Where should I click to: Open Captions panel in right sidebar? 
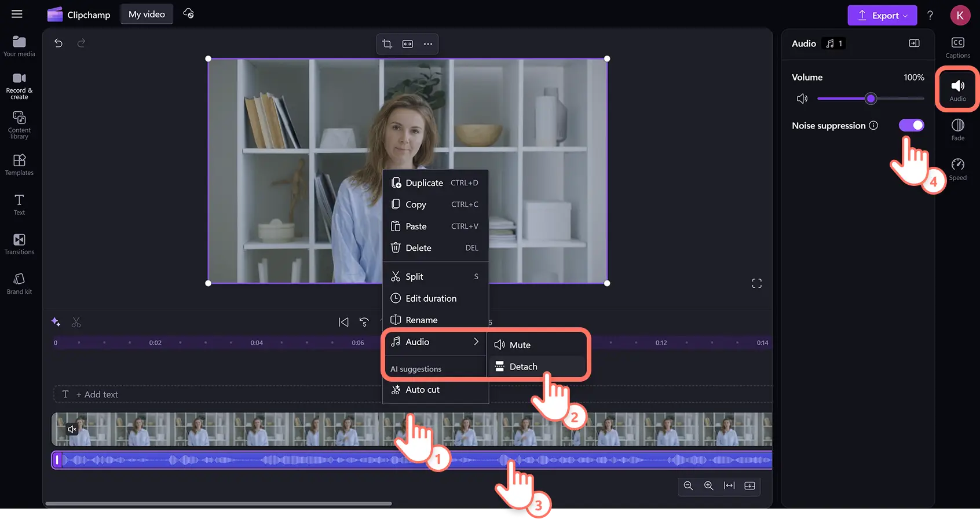[958, 47]
